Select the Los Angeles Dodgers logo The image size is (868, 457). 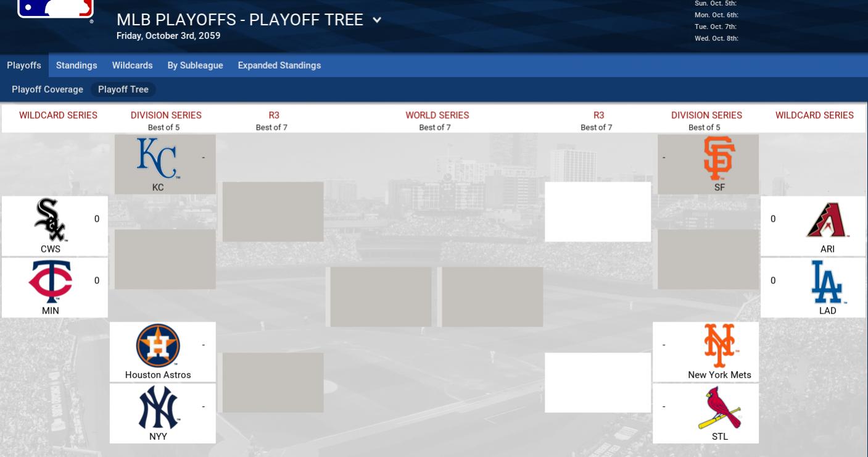pos(827,282)
